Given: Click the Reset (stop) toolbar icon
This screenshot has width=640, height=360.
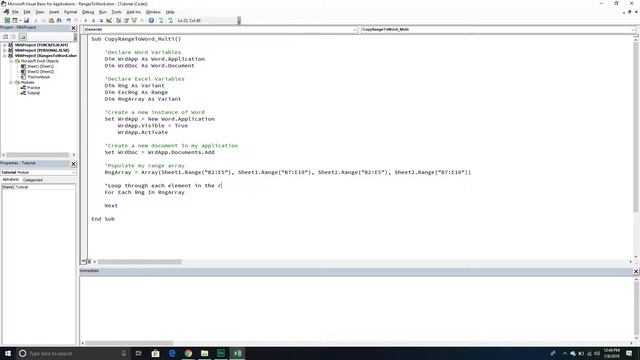Looking at the screenshot, I should (x=101, y=20).
